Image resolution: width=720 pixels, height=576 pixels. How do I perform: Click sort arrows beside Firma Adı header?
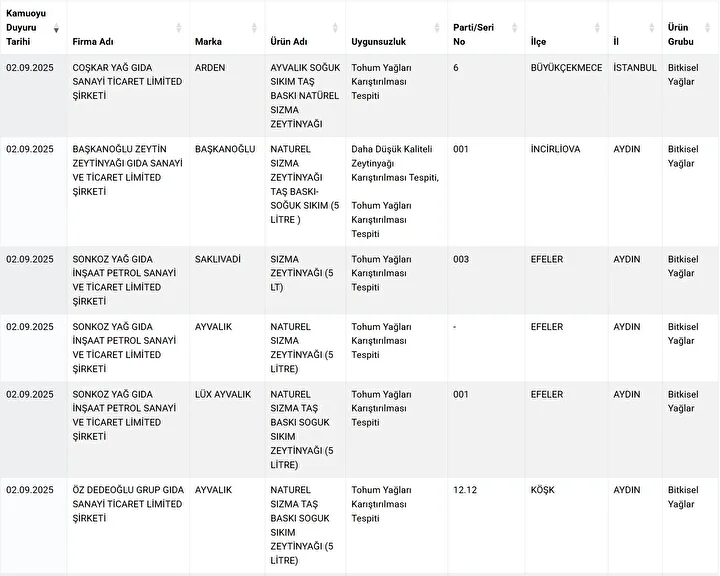180,28
